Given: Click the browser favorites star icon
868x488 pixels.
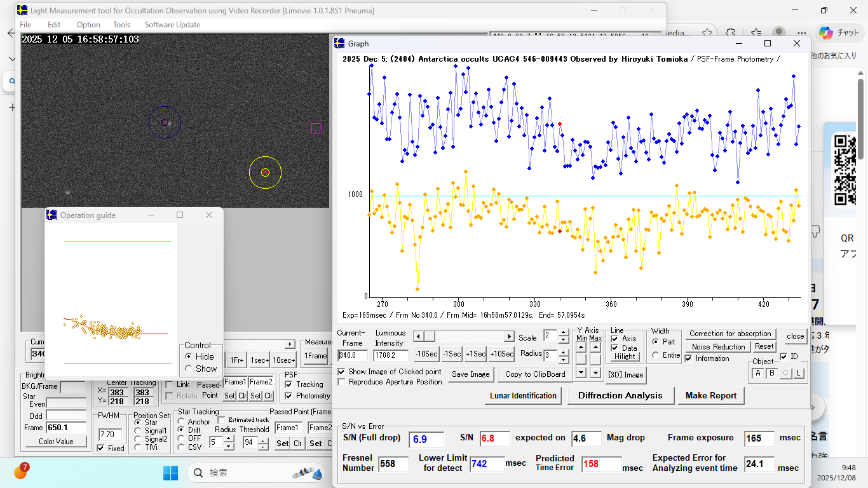Looking at the screenshot, I should 707,32.
